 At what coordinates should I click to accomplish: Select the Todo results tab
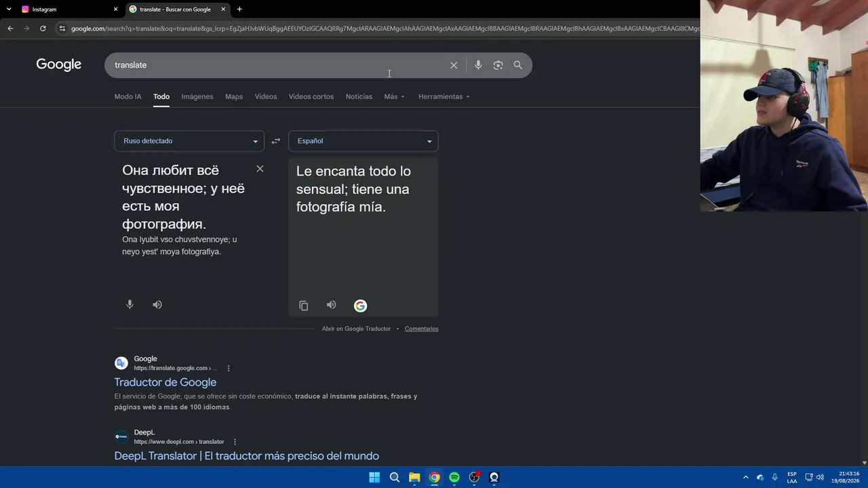coord(161,96)
